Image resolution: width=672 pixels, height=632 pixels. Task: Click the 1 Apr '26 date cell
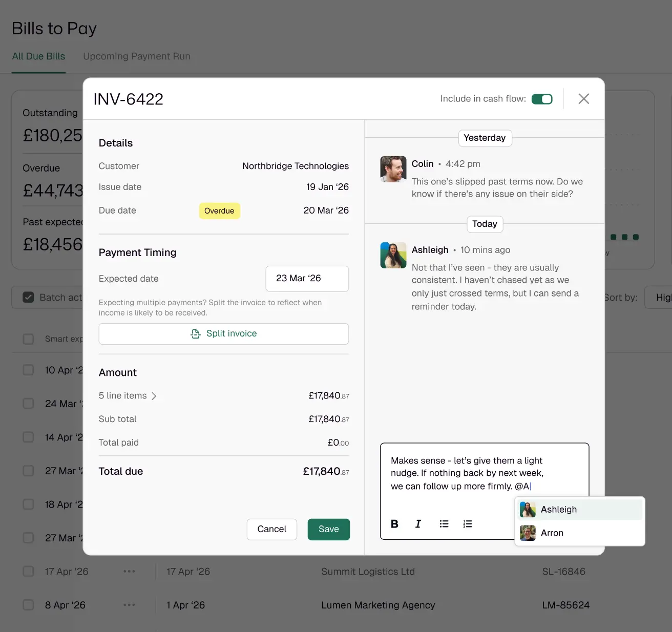tap(185, 605)
